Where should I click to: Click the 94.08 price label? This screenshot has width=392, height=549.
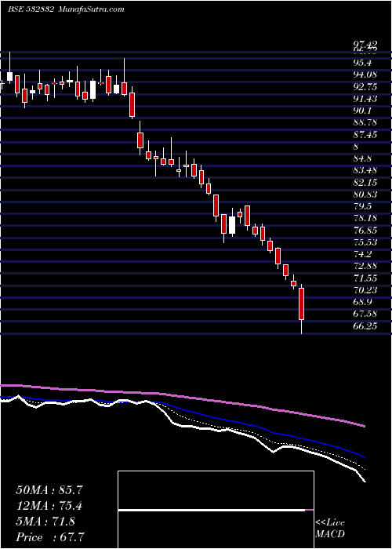[x=365, y=75]
